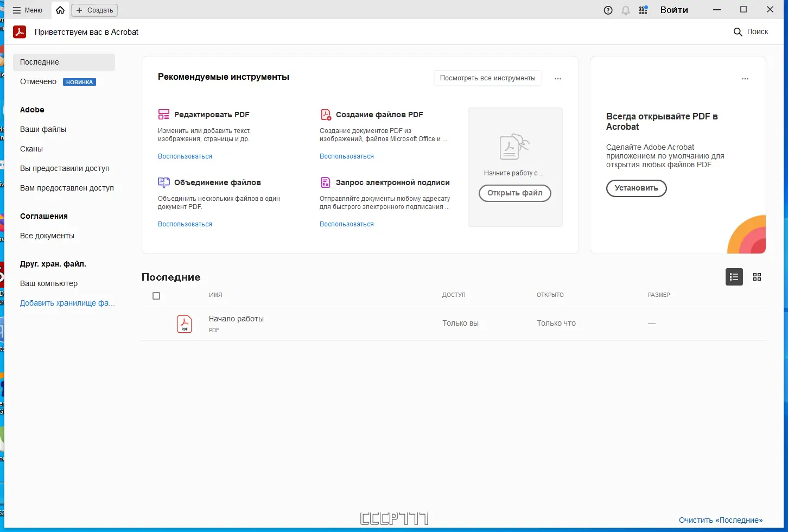Click the Редактировать PDF tool icon
The image size is (788, 532).
point(164,115)
